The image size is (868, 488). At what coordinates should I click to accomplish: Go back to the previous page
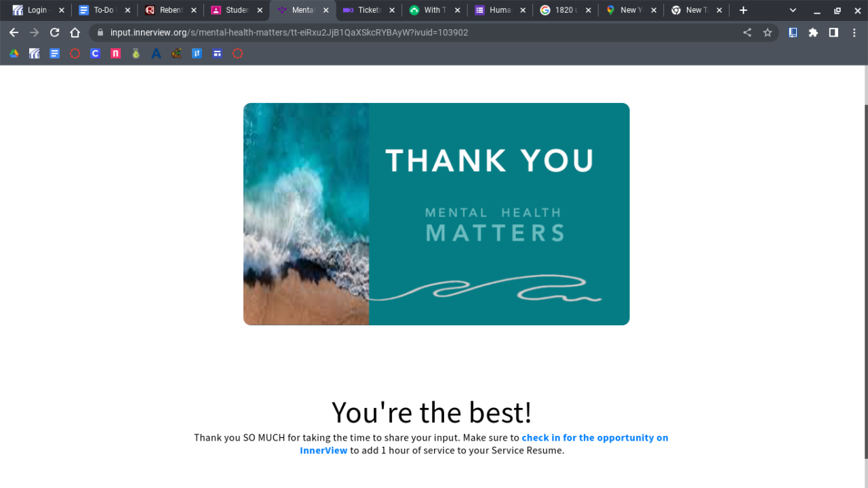click(14, 33)
